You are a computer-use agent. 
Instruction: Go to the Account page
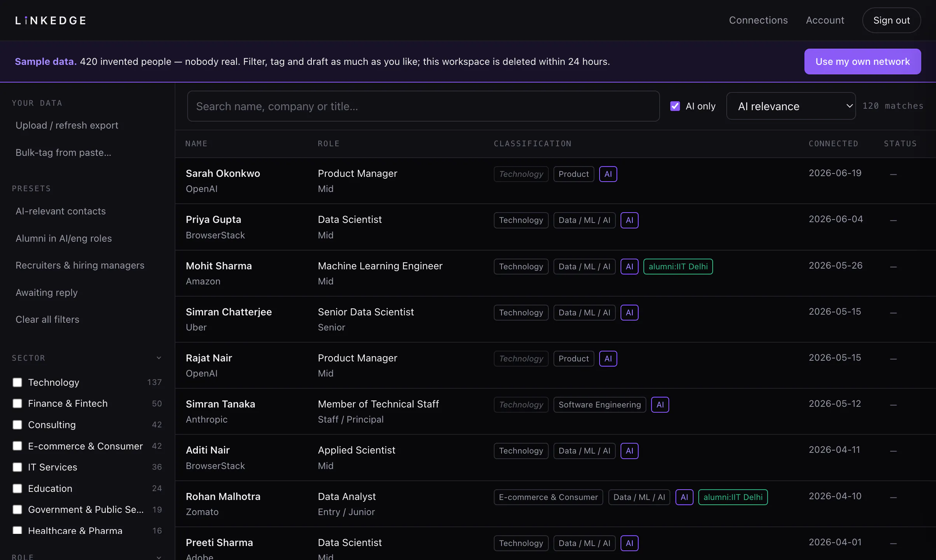[825, 20]
